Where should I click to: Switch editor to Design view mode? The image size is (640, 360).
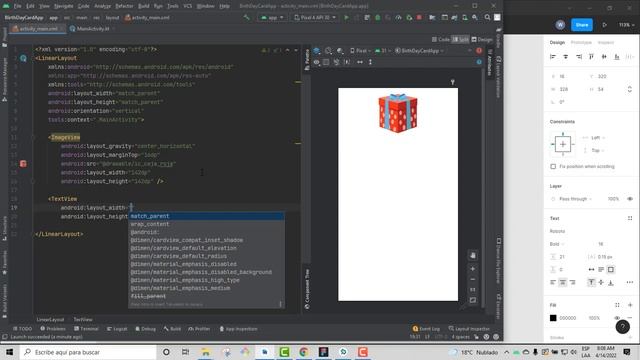pos(482,40)
